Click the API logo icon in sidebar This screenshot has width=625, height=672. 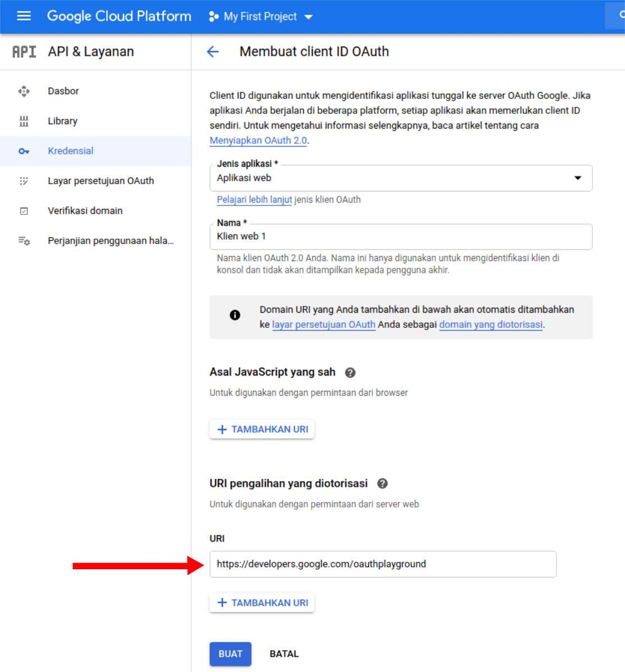point(24,52)
